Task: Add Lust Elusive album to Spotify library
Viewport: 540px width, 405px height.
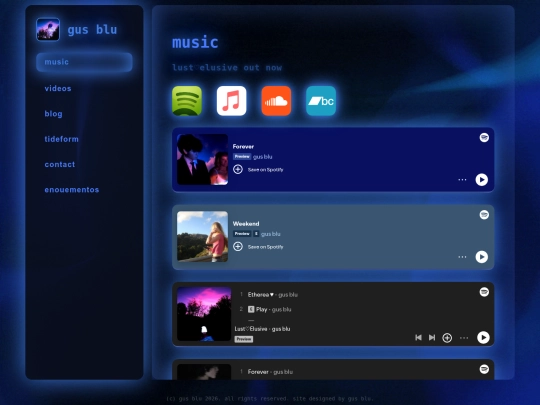Action: pos(447,338)
